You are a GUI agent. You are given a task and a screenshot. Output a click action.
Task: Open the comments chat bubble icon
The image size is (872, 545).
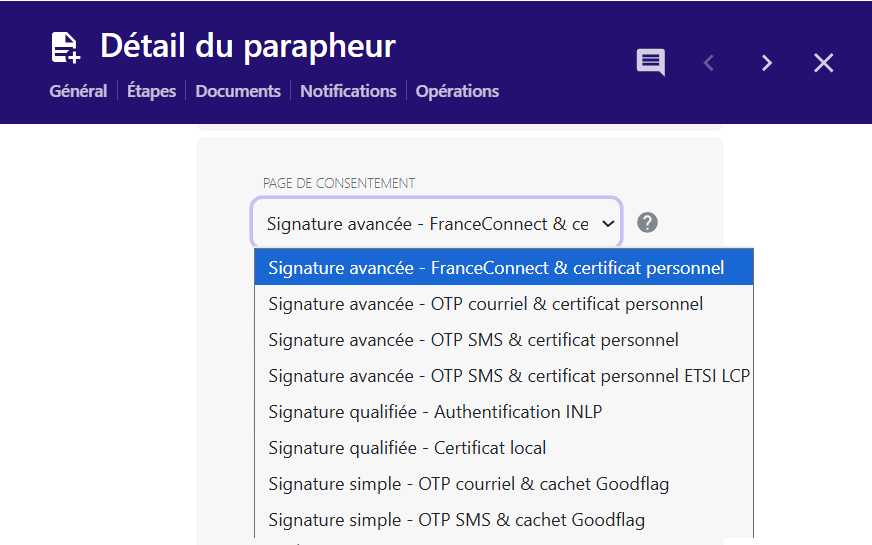click(x=651, y=63)
